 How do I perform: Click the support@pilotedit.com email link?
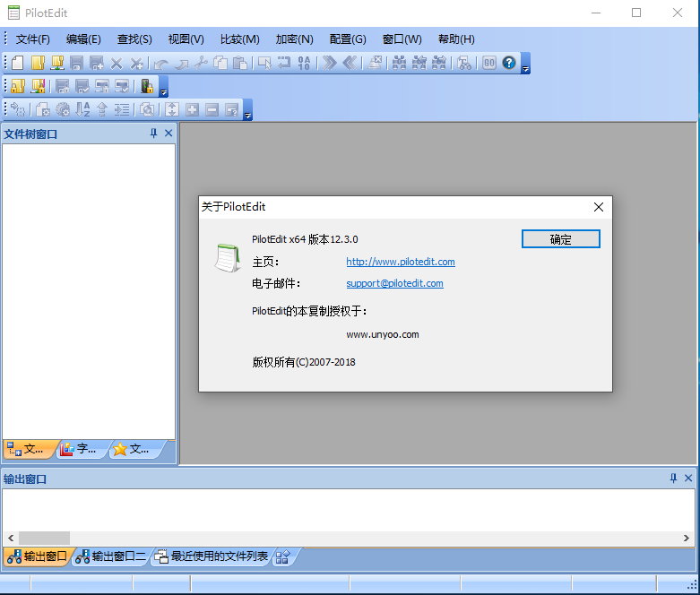[394, 283]
